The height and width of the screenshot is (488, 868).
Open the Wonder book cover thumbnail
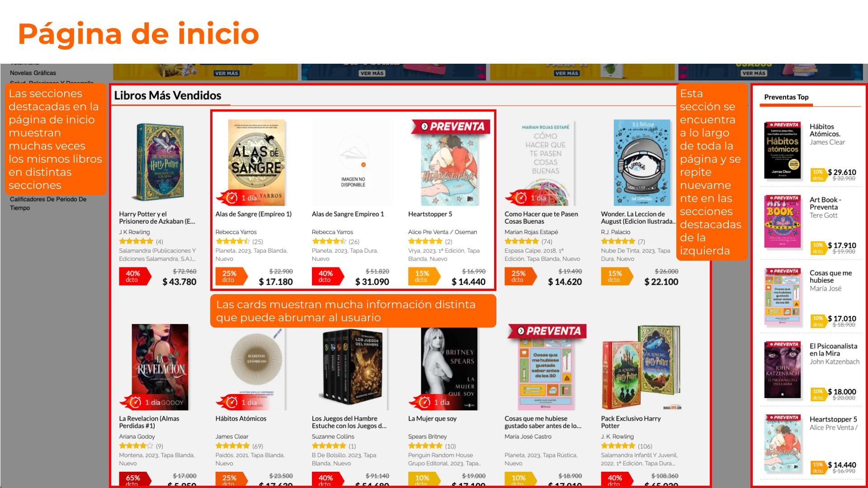tap(642, 163)
